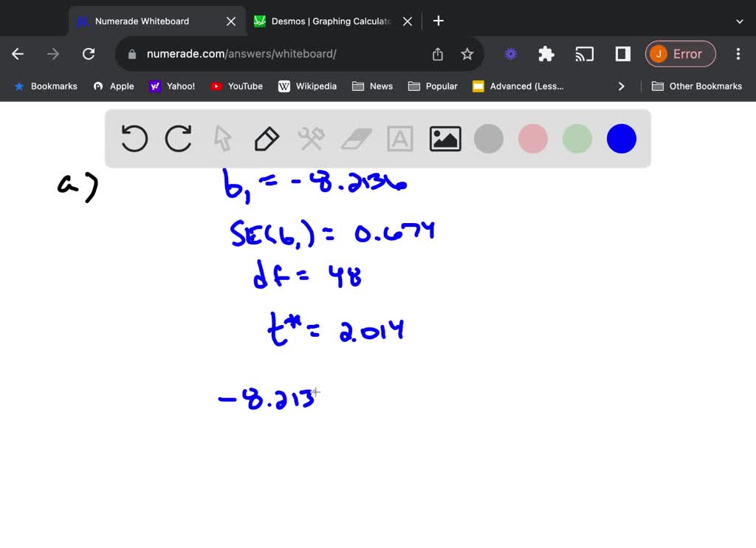Open the text tool
Screen dimensions: 756x548
[x=399, y=138]
